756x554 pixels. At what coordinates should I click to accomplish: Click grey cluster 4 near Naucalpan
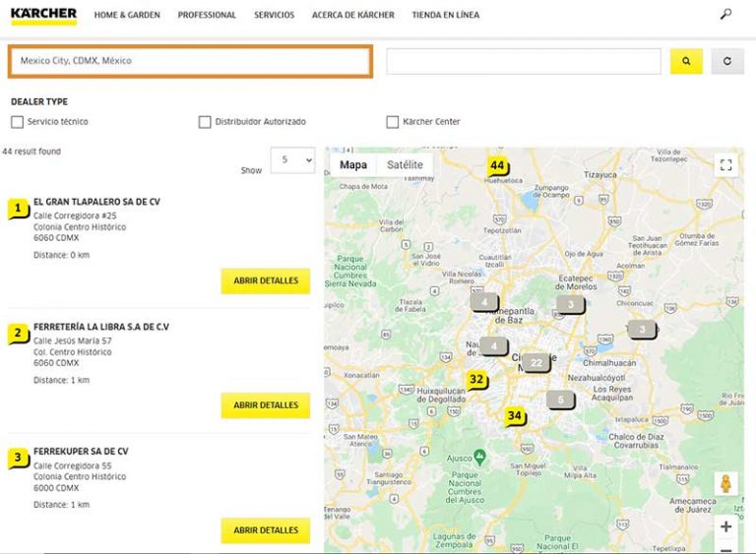coord(494,346)
